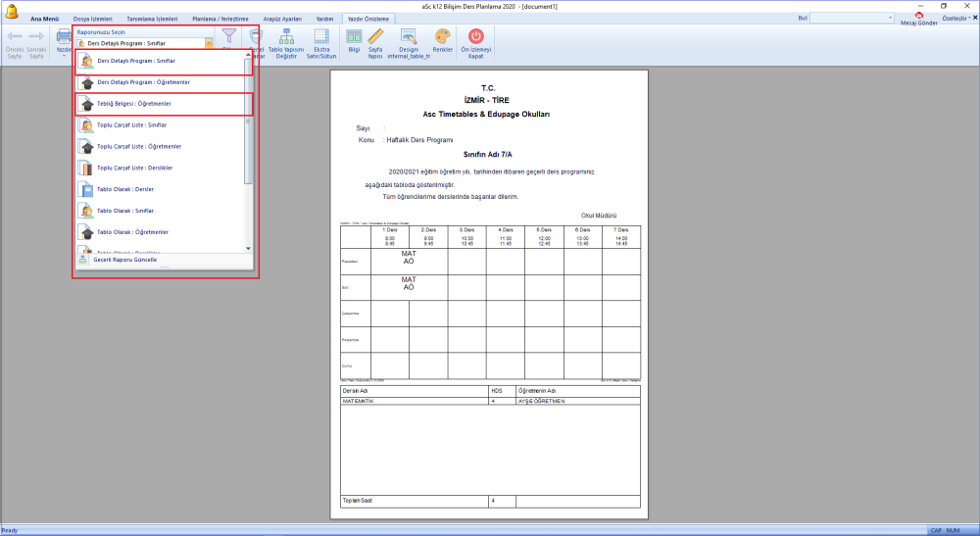The height and width of the screenshot is (536, 980).
Task: Select the Yazdır Önizleme tab
Action: coord(368,19)
